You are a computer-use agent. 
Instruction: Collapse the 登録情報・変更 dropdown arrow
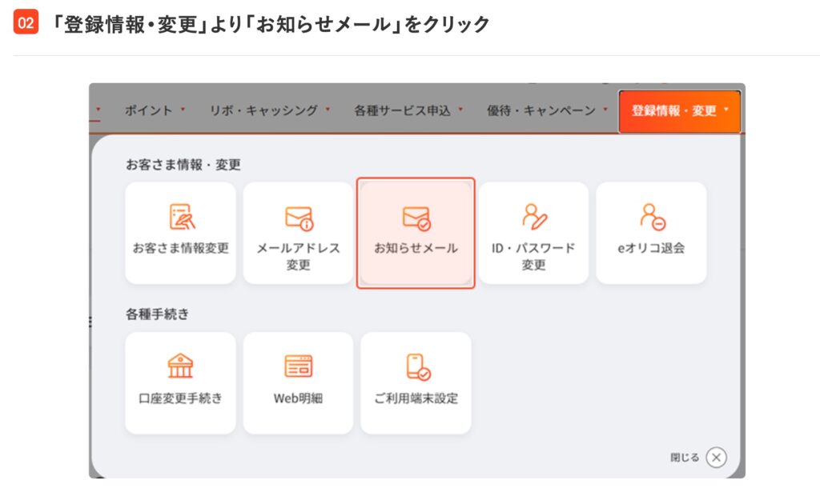(x=726, y=109)
